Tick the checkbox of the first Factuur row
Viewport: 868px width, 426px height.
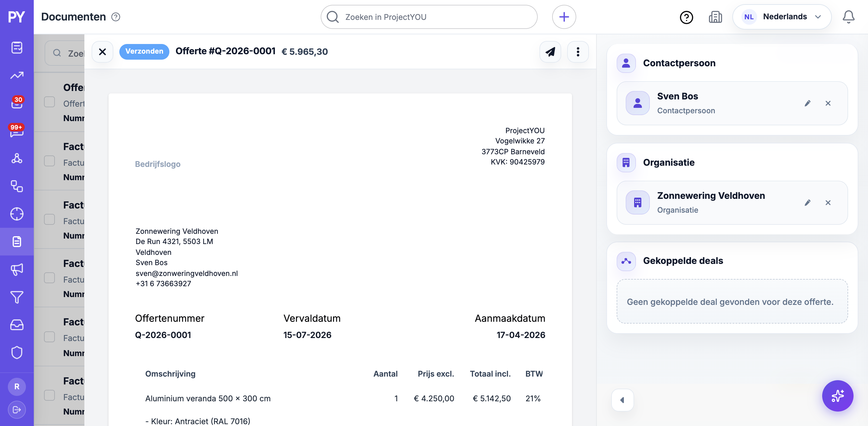coord(49,161)
